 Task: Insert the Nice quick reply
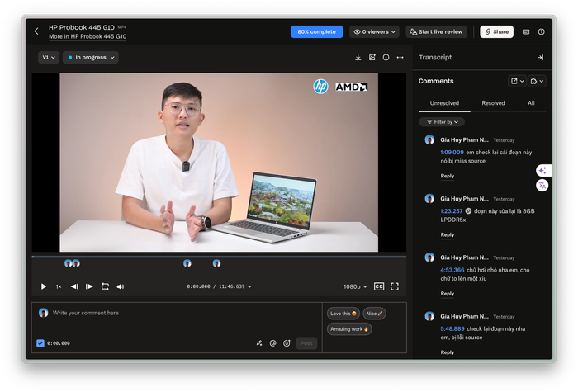point(374,314)
